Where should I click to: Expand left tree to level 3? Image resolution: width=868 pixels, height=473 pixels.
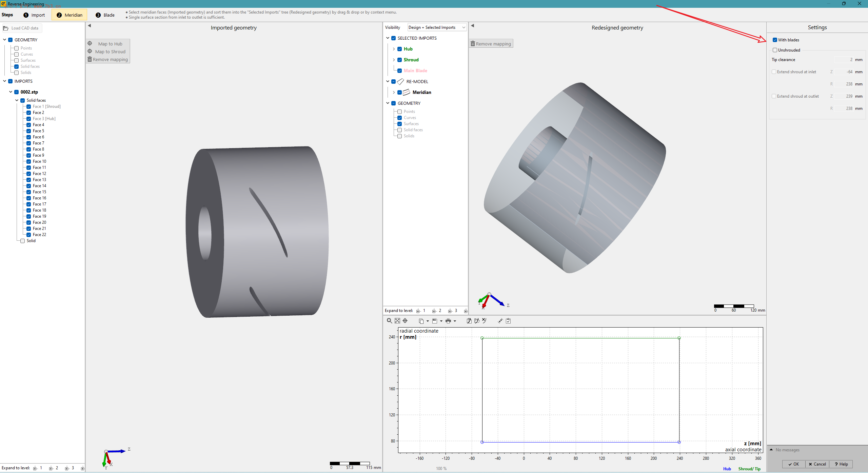pyautogui.click(x=69, y=468)
